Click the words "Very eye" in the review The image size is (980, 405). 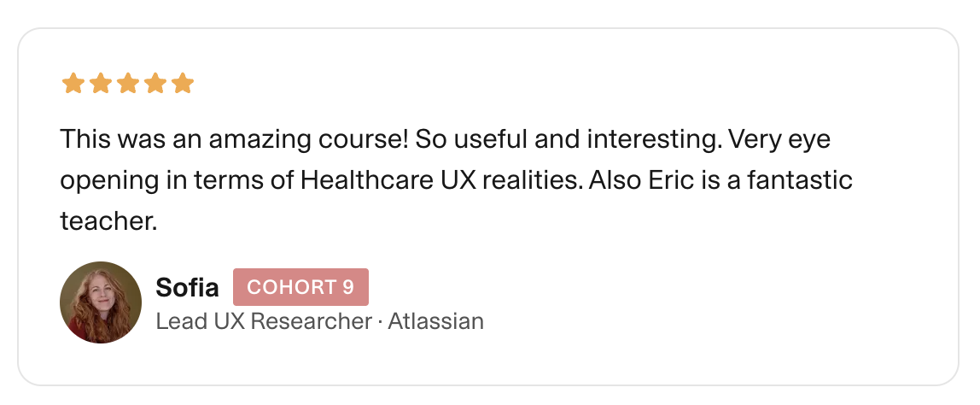[784, 138]
